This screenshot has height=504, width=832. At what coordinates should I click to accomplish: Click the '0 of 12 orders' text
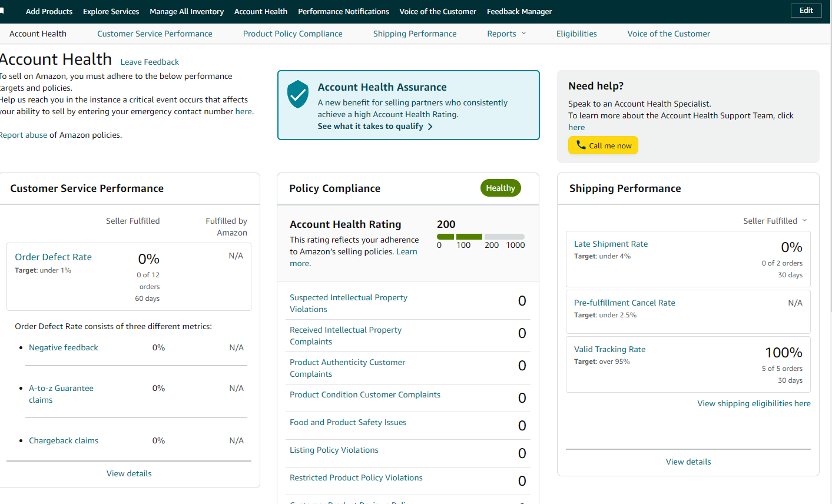tap(148, 281)
